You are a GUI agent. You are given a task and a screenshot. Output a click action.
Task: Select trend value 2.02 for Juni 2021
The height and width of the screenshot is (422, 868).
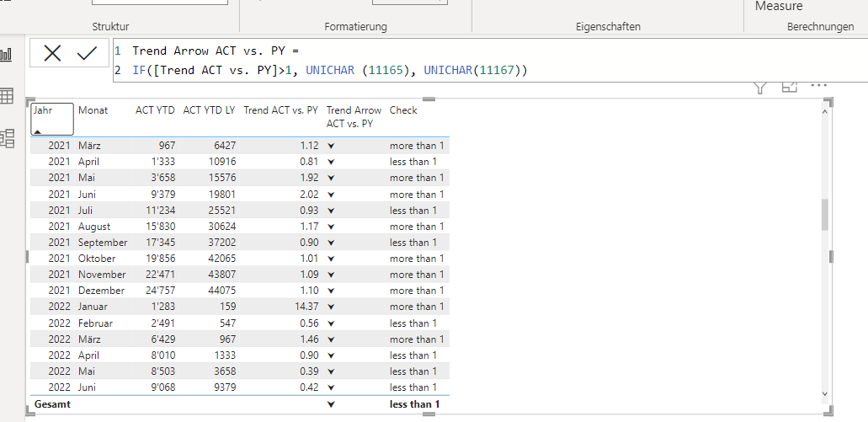point(308,195)
